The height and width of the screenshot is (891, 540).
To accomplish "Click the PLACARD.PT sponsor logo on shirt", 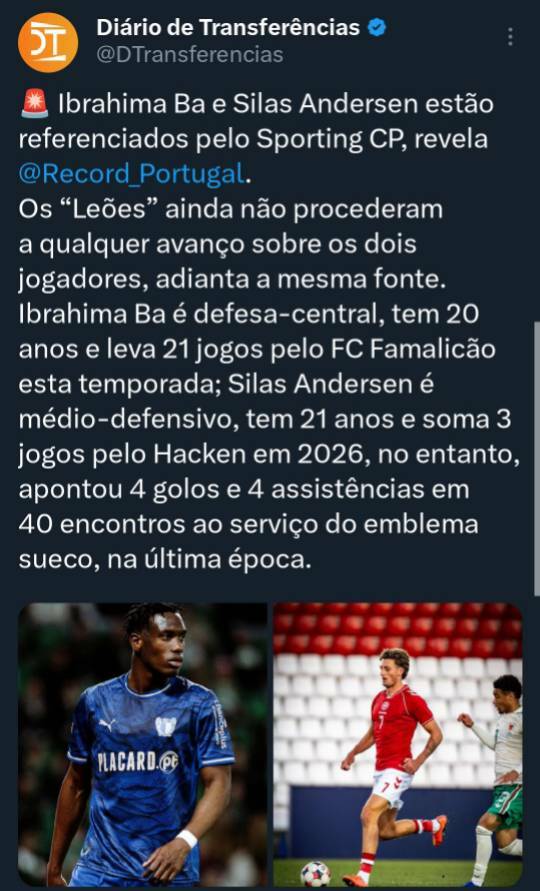I will click(x=138, y=761).
